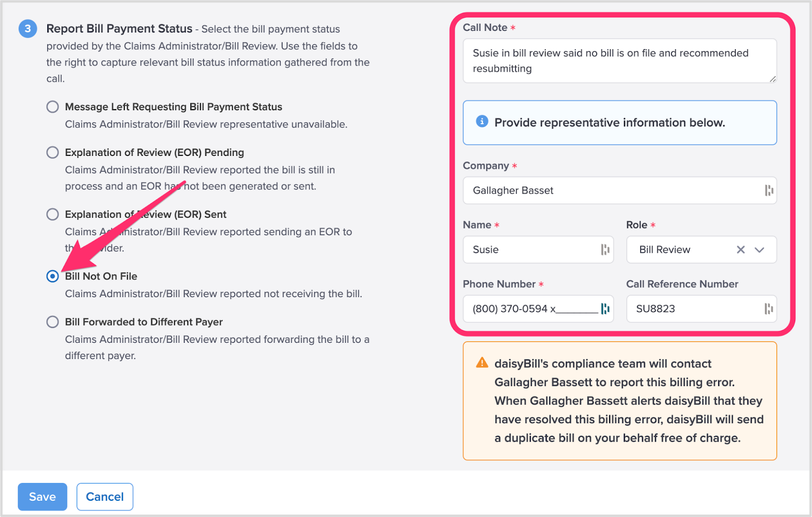
Task: Click the 'Company' field label
Action: pyautogui.click(x=486, y=166)
